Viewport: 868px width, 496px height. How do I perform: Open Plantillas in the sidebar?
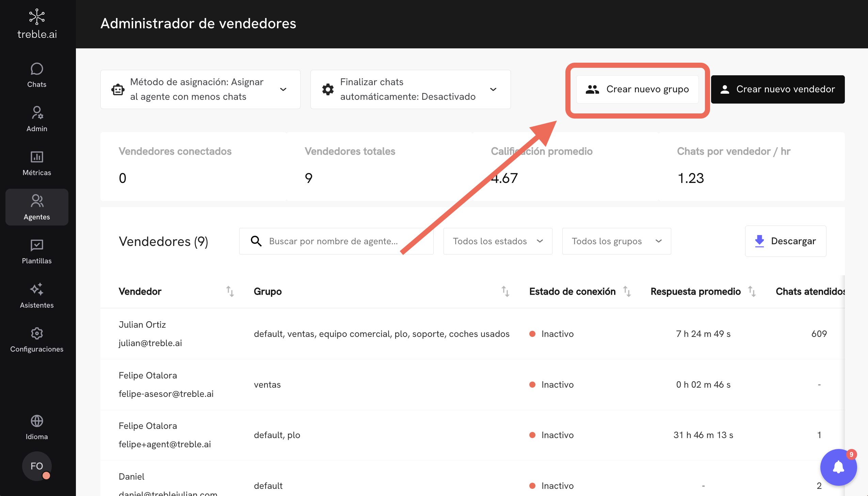click(37, 251)
